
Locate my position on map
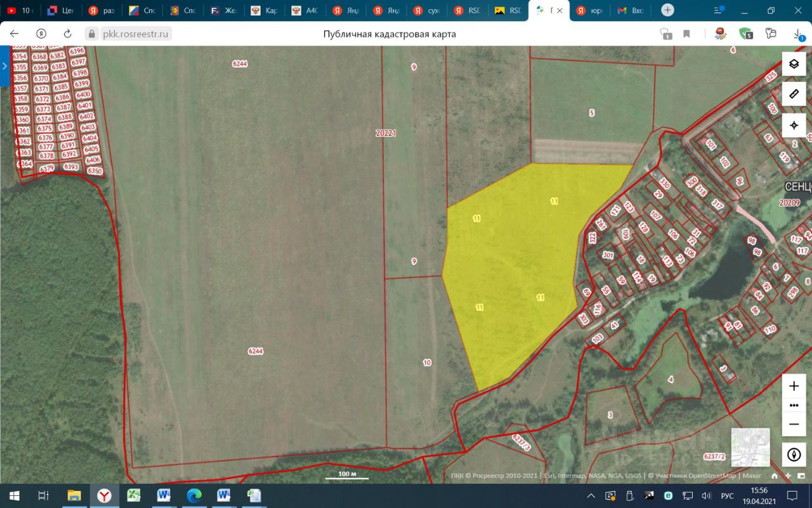pos(794,125)
